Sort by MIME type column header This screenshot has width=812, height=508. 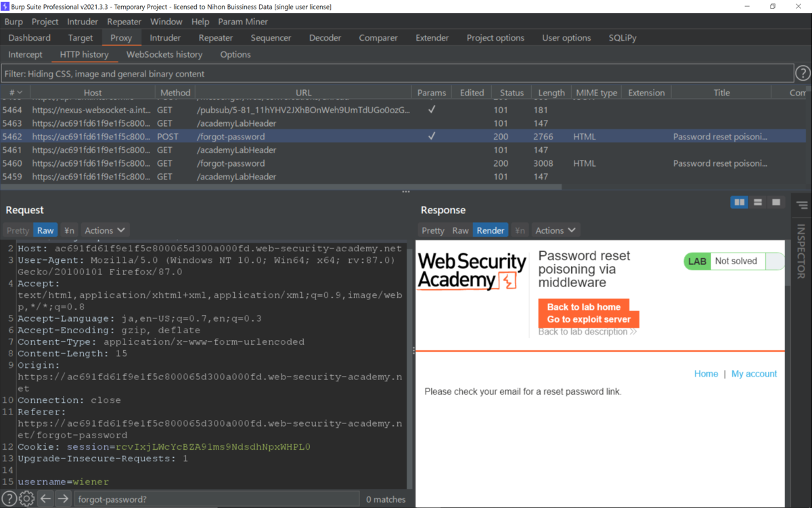point(596,93)
